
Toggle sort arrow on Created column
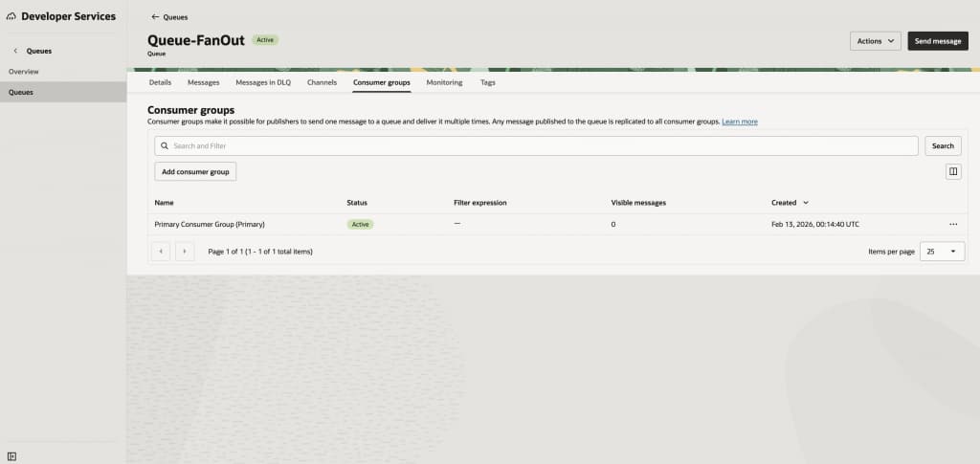pyautogui.click(x=806, y=203)
